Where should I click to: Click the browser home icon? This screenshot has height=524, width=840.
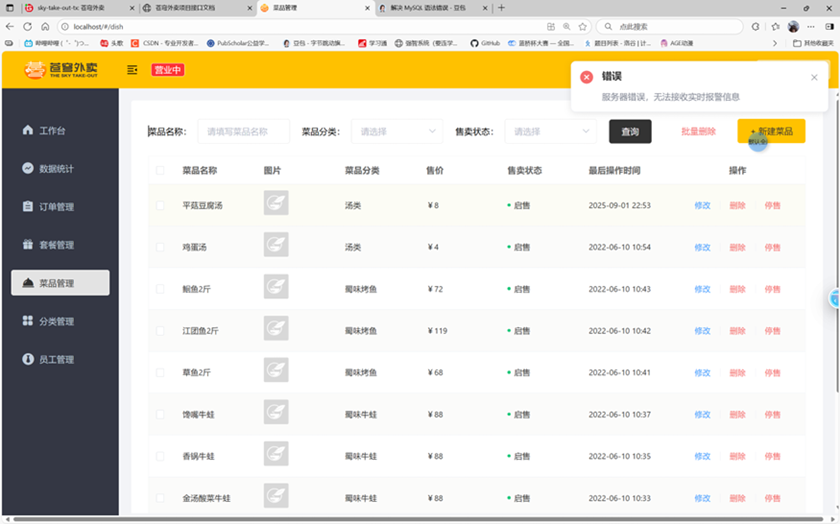45,26
